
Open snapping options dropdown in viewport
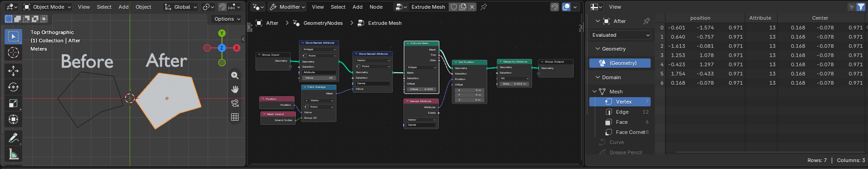click(234, 7)
